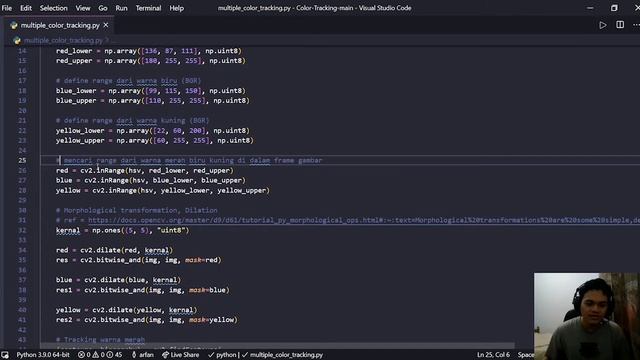640x360 pixels.
Task: Click the red = cv2.dilate line
Action: point(114,250)
